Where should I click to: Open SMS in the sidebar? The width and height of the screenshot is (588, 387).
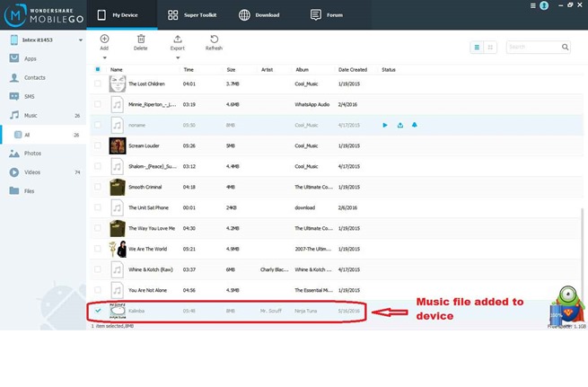[43, 96]
